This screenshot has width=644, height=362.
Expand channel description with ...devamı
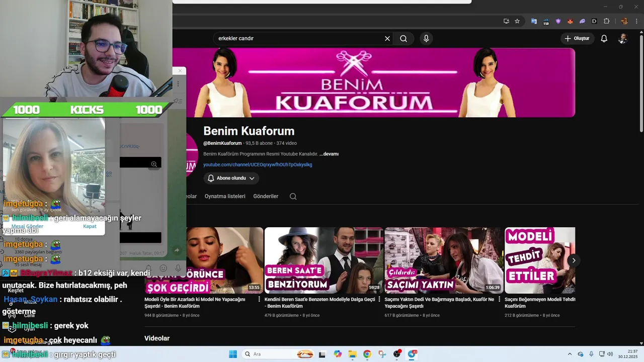[x=329, y=154]
